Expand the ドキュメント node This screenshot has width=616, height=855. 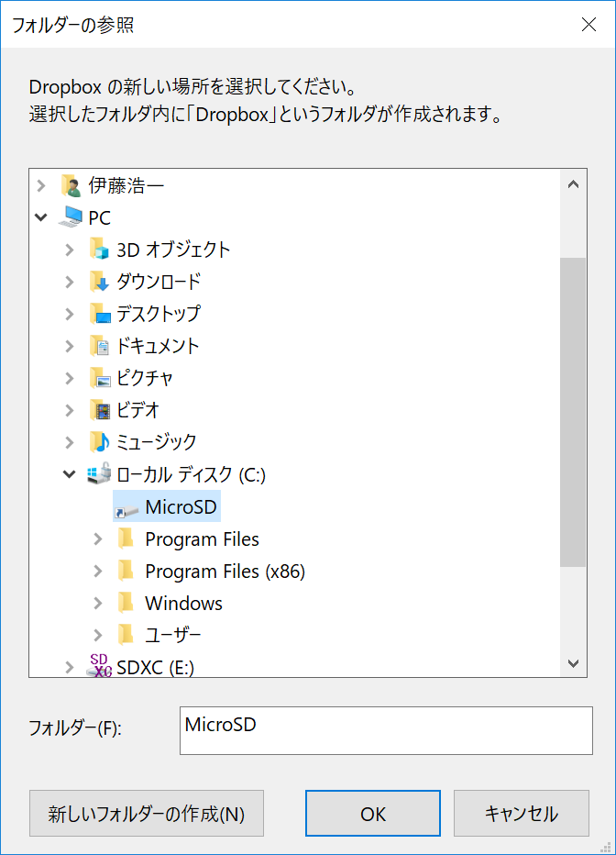tap(69, 346)
